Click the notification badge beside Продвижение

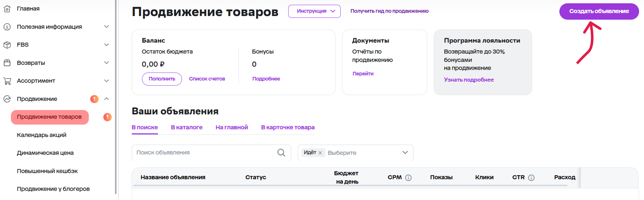[94, 99]
